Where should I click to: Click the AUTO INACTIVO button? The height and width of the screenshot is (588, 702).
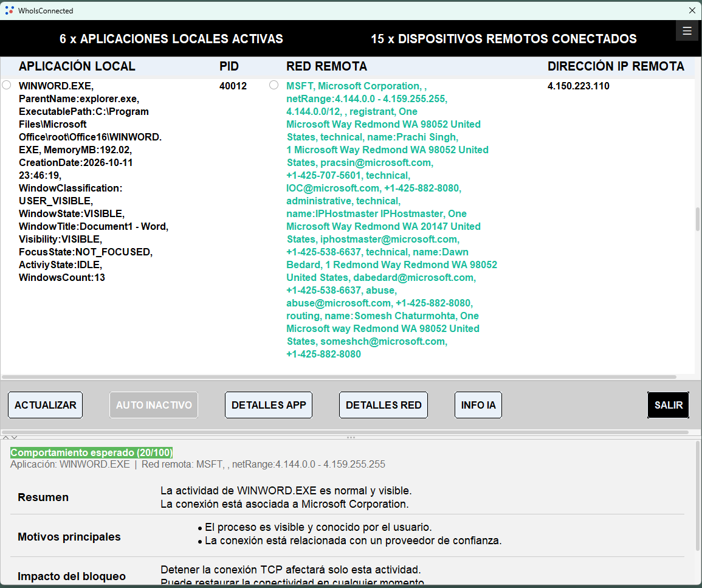[154, 405]
